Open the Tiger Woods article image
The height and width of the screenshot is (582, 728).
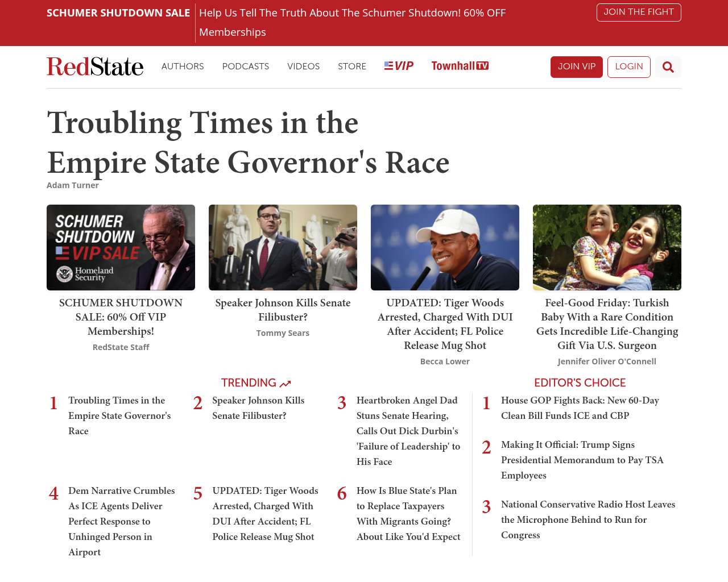coord(445,247)
